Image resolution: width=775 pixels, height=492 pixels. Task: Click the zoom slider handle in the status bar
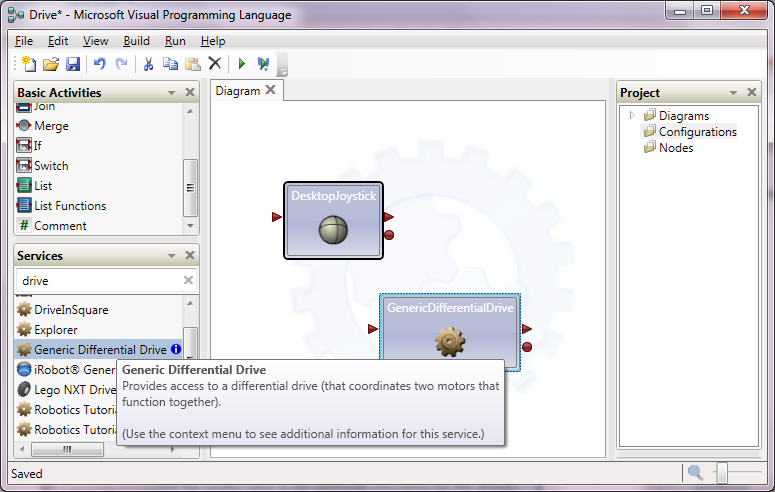point(722,473)
